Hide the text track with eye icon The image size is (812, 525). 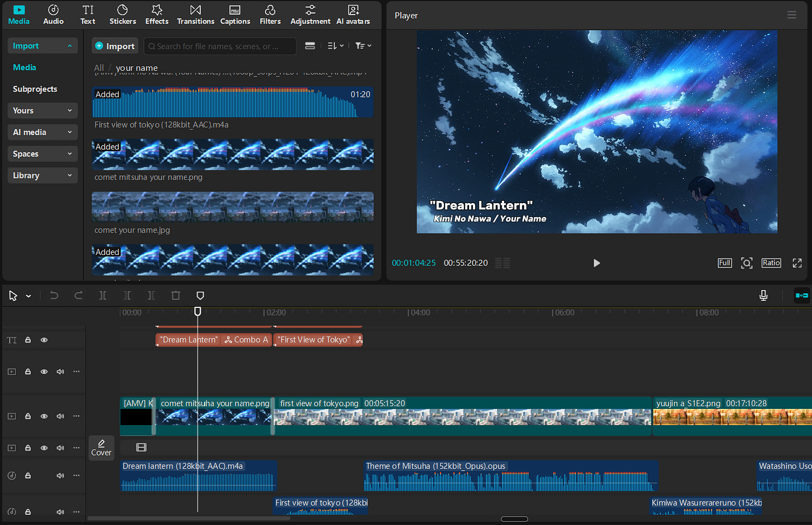[x=44, y=340]
